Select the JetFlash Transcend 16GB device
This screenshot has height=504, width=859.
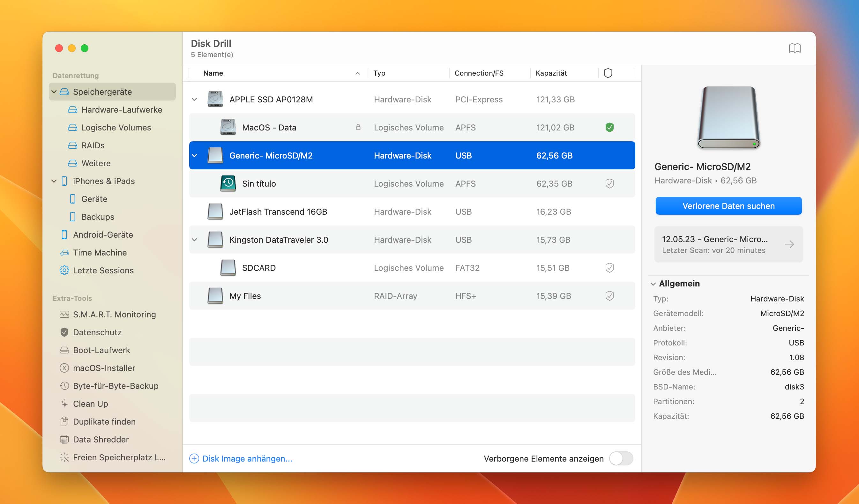pyautogui.click(x=278, y=211)
